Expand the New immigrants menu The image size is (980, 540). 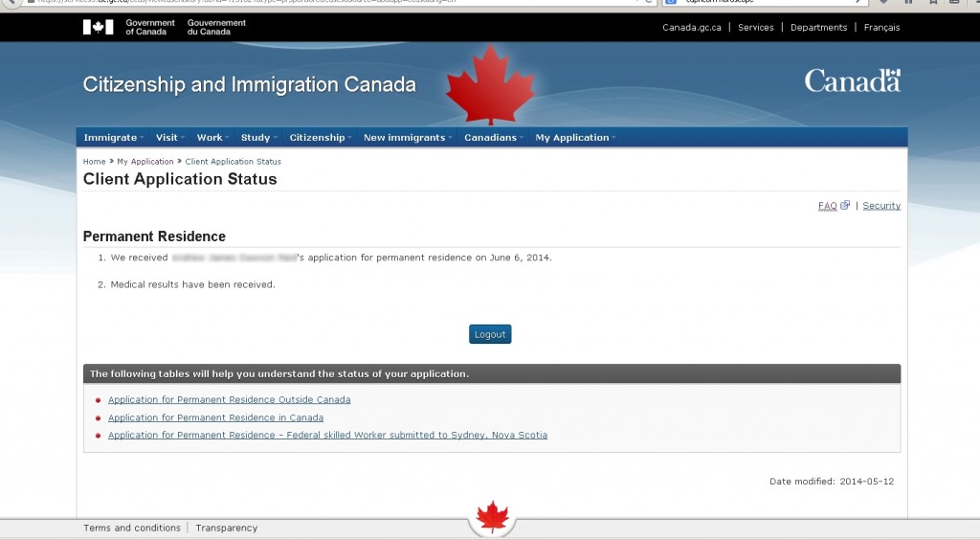coord(407,138)
